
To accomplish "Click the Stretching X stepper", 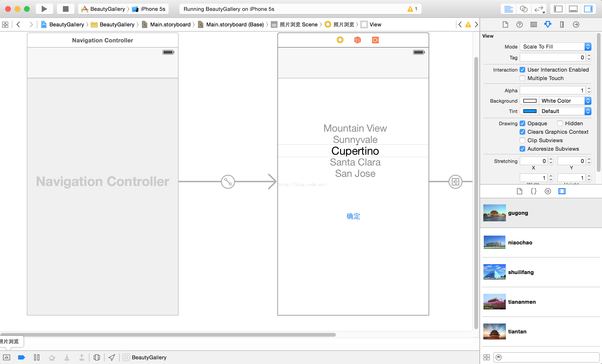I will tap(551, 161).
